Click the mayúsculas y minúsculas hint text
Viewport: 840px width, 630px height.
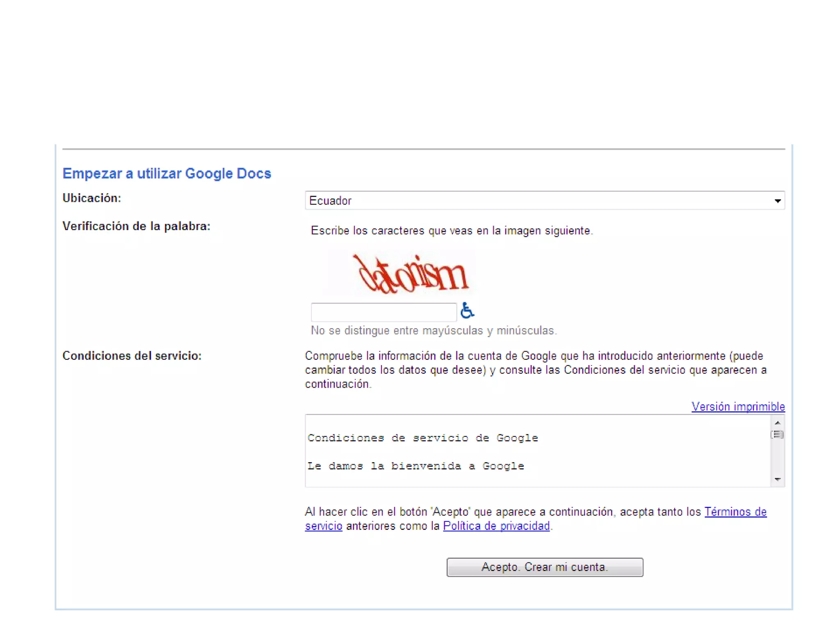(434, 331)
